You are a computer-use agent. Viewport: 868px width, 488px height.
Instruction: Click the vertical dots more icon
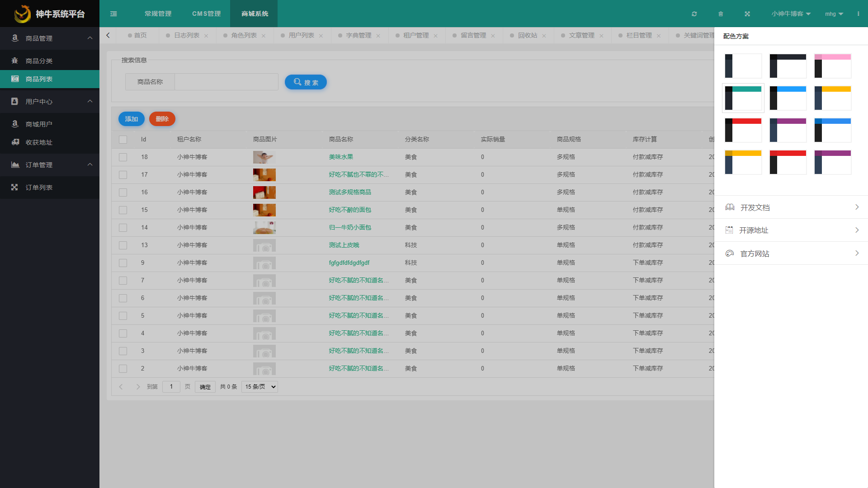pos(858,14)
